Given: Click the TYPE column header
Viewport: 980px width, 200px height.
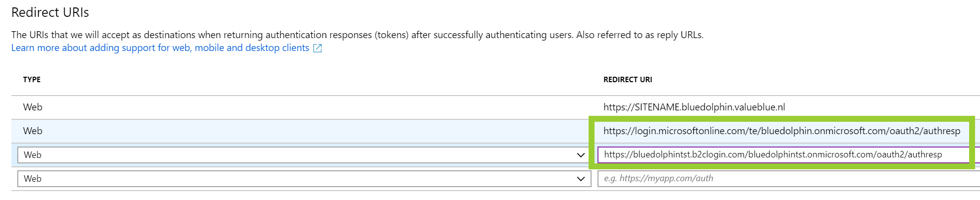Looking at the screenshot, I should (32, 79).
